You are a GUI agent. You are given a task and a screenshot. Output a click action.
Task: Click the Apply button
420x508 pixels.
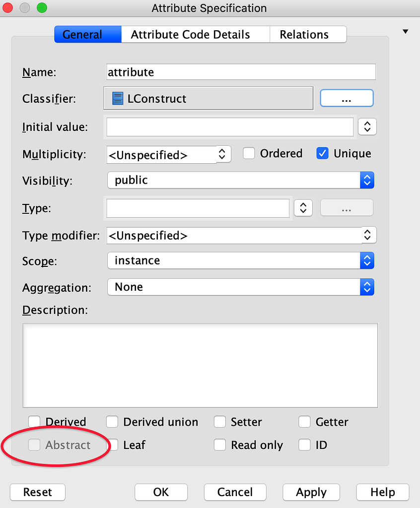311,492
